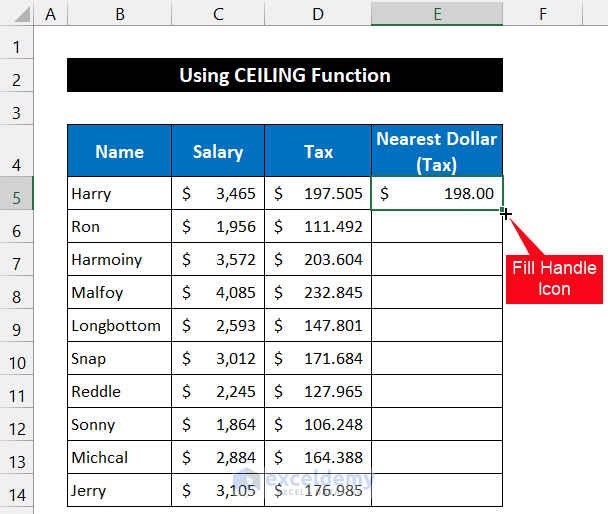Select row 2 header
The image size is (608, 514).
click(x=17, y=76)
